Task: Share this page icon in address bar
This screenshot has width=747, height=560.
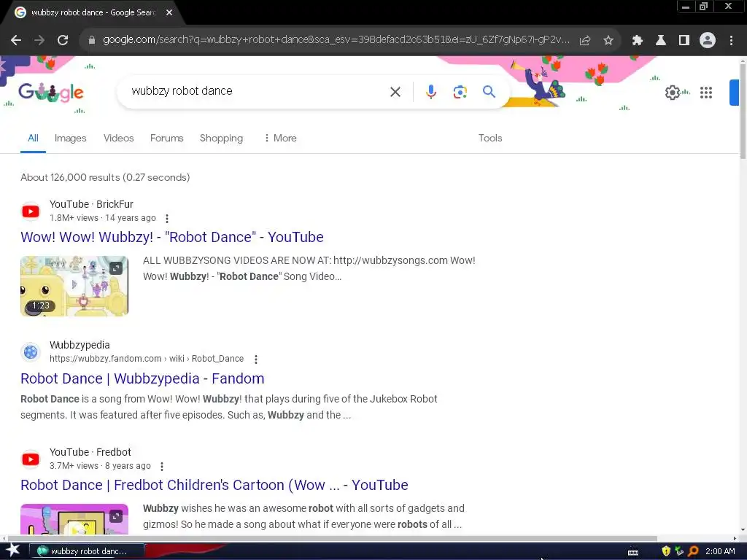Action: [585, 40]
